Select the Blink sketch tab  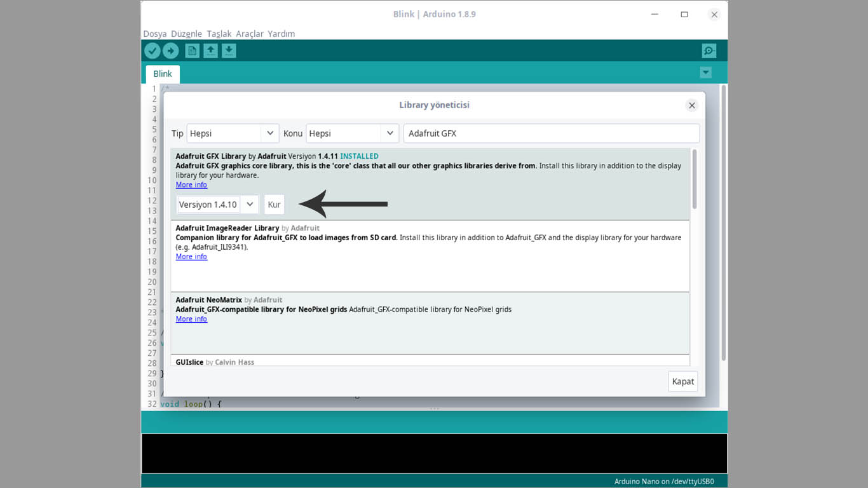click(x=163, y=74)
